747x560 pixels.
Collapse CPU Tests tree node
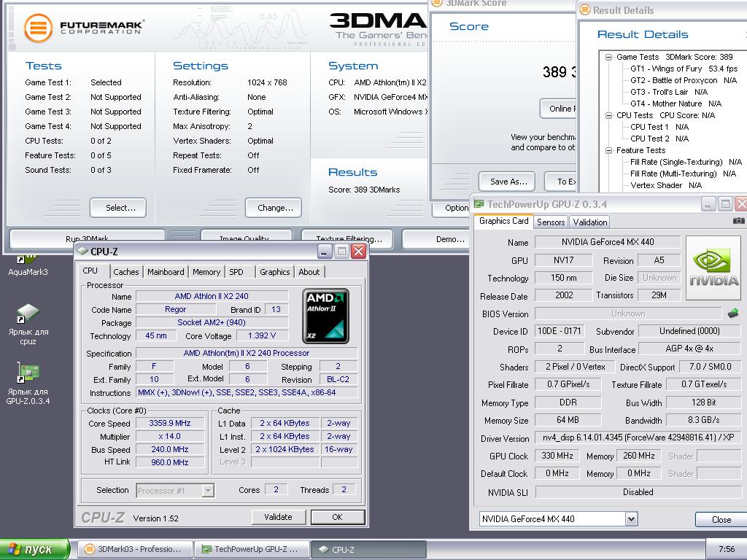point(608,115)
